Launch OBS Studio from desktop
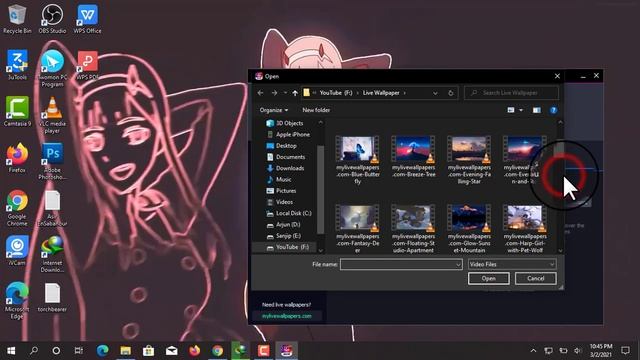This screenshot has width=640, height=360. pos(52,19)
